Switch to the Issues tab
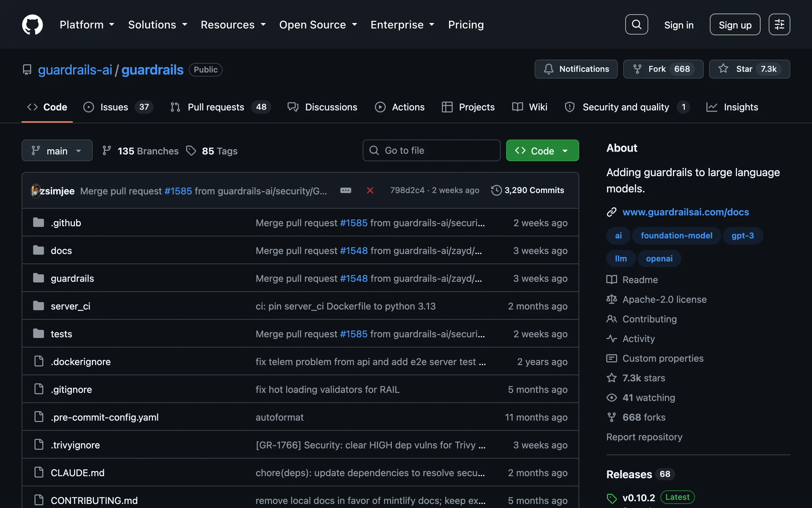This screenshot has width=812, height=508. [118, 107]
